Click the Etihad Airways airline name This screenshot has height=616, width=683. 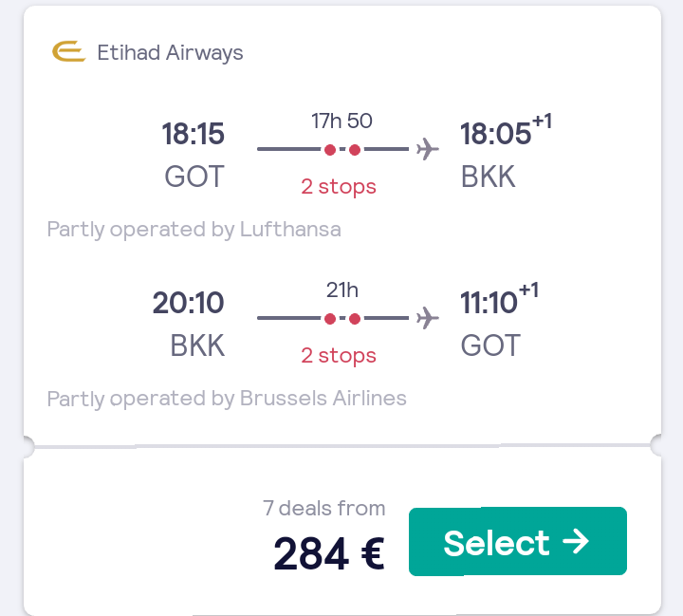pos(170,53)
